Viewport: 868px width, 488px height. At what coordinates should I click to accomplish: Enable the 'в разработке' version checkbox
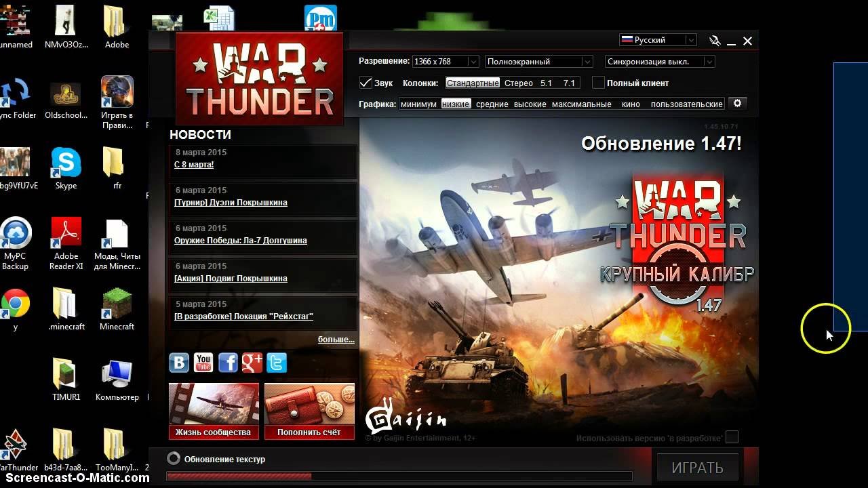pyautogui.click(x=732, y=437)
